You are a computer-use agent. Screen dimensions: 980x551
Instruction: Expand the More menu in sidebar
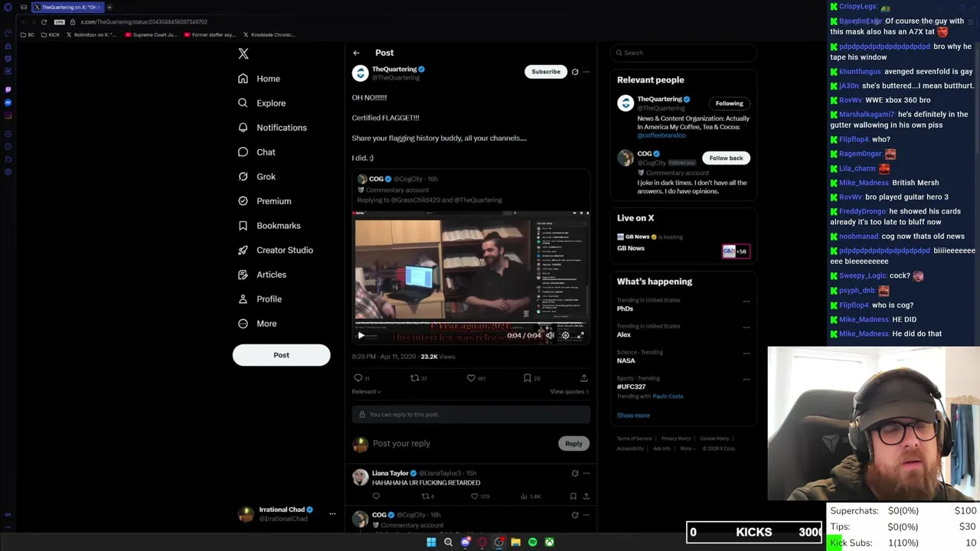[257, 324]
